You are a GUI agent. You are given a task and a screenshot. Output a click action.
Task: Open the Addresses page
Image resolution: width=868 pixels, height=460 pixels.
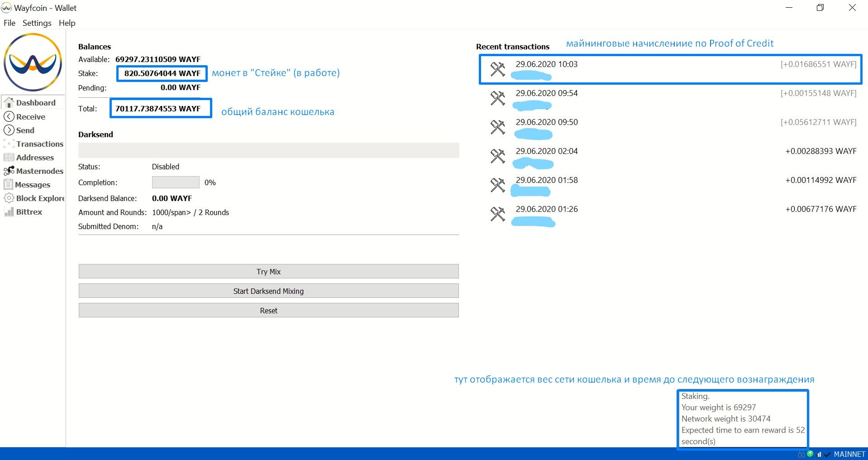point(29,158)
